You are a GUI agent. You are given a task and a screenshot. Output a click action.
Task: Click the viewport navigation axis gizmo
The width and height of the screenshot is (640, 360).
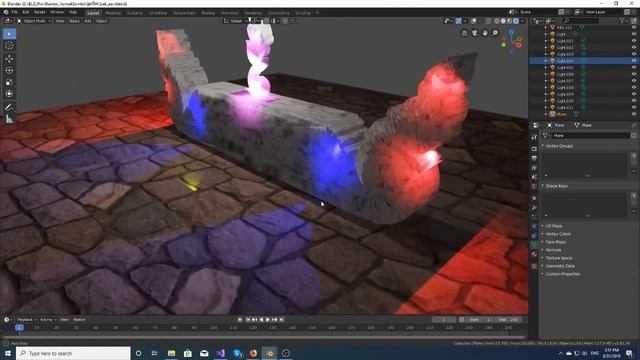[512, 40]
